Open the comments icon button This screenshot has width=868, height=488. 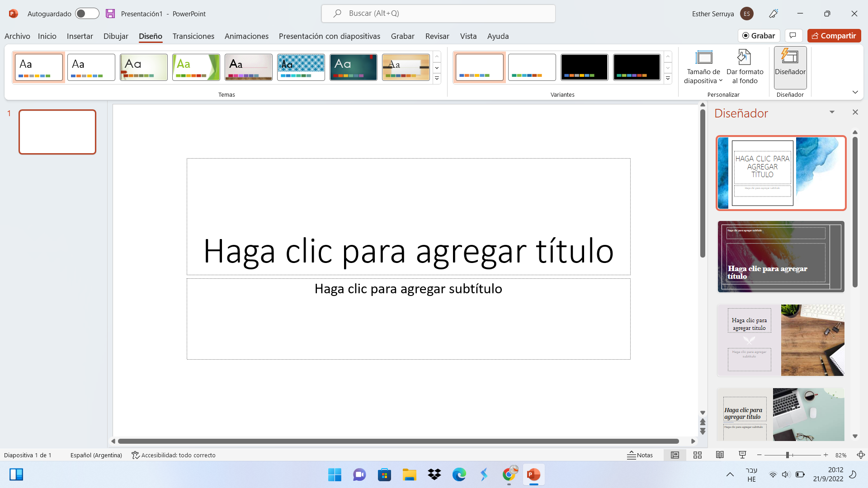[793, 36]
